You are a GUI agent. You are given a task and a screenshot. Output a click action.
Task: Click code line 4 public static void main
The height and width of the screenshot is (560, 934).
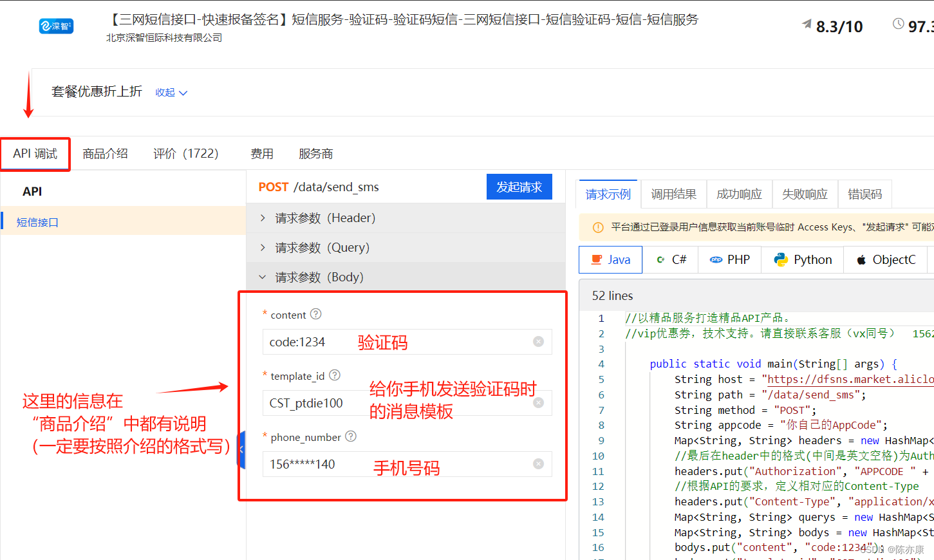click(x=774, y=364)
